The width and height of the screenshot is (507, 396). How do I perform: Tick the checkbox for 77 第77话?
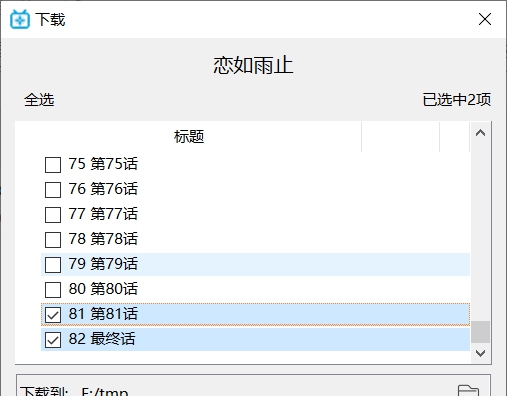[53, 215]
